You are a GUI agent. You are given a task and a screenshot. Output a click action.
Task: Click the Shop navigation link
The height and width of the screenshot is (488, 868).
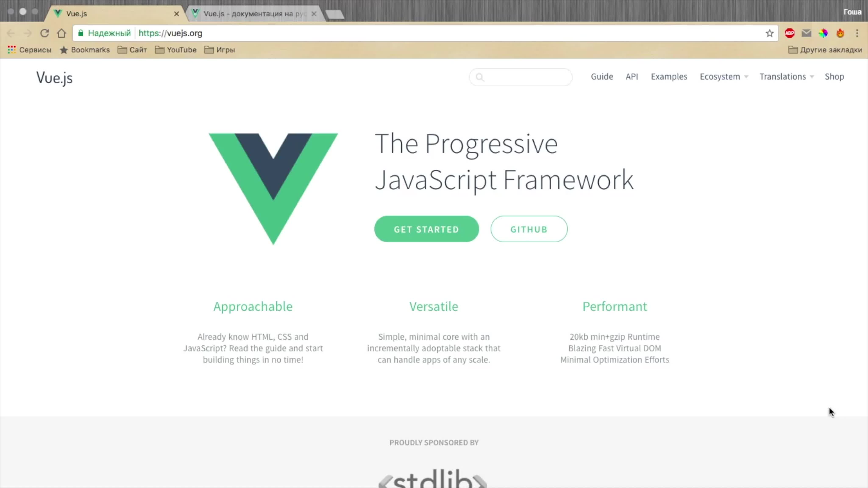(834, 76)
